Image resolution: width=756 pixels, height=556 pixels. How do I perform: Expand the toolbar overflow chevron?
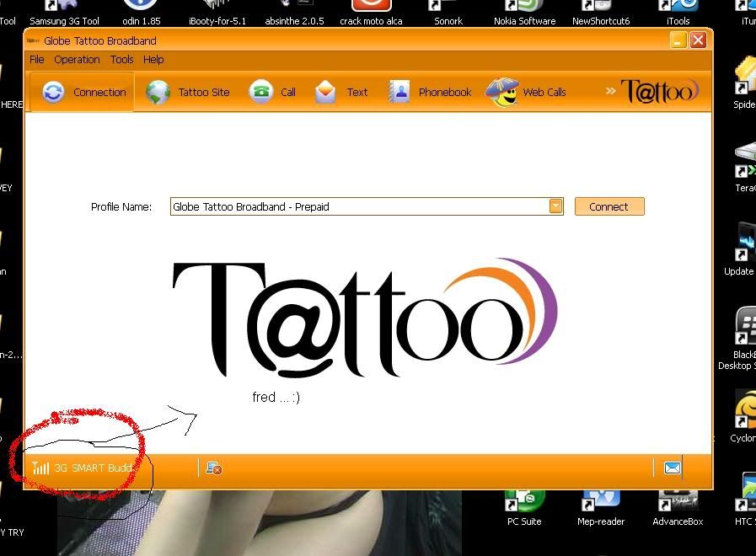[x=610, y=91]
